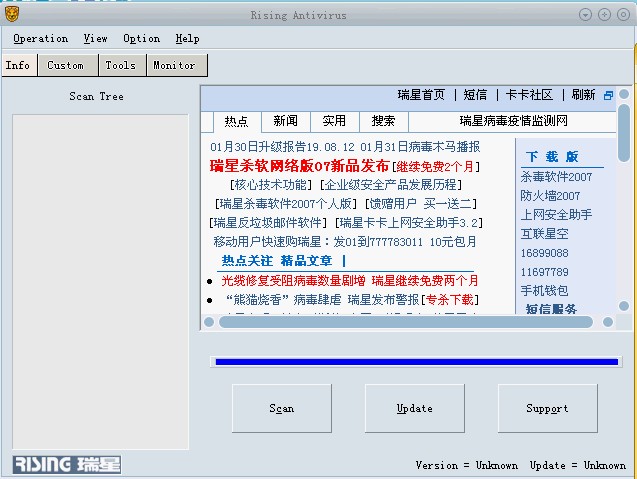Viewport: 637px width, 479px height.
Task: Open red headline 瑞星杀软网络版07新品发布
Action: pos(299,166)
